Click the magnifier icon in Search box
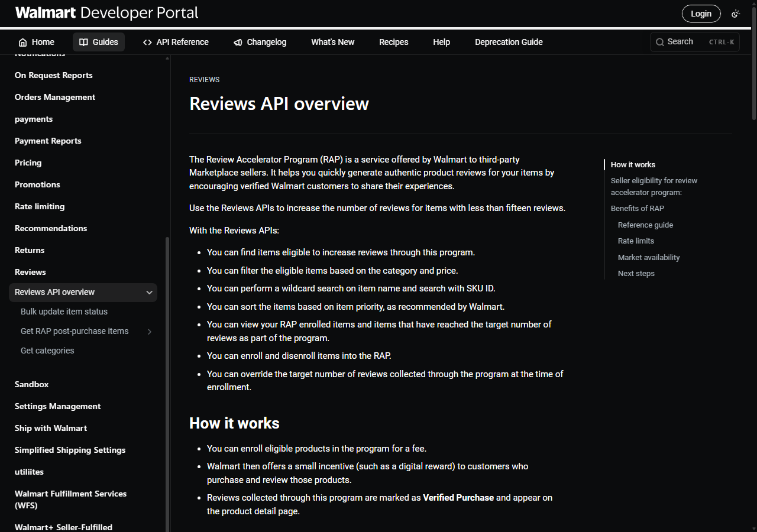Screen dimensions: 757x532 660,42
